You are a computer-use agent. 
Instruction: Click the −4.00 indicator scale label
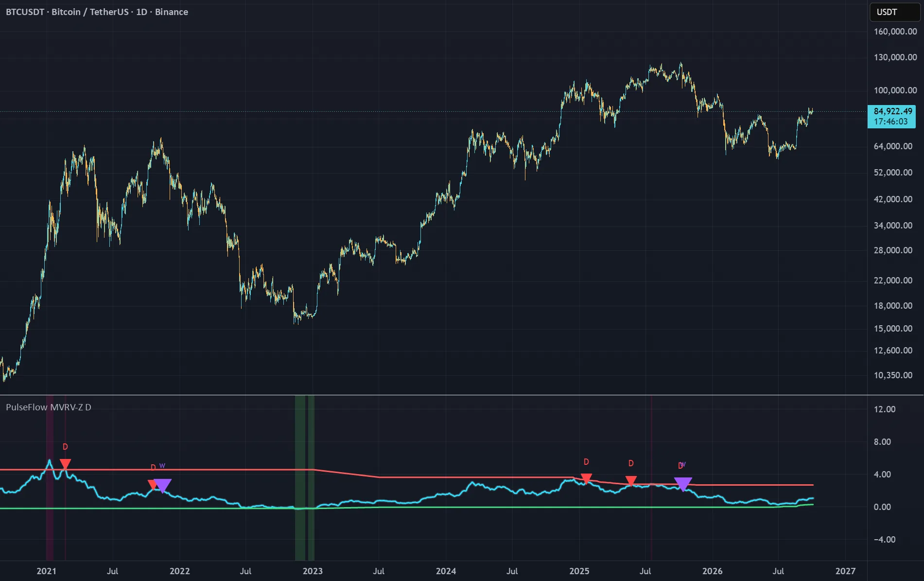[x=885, y=540]
